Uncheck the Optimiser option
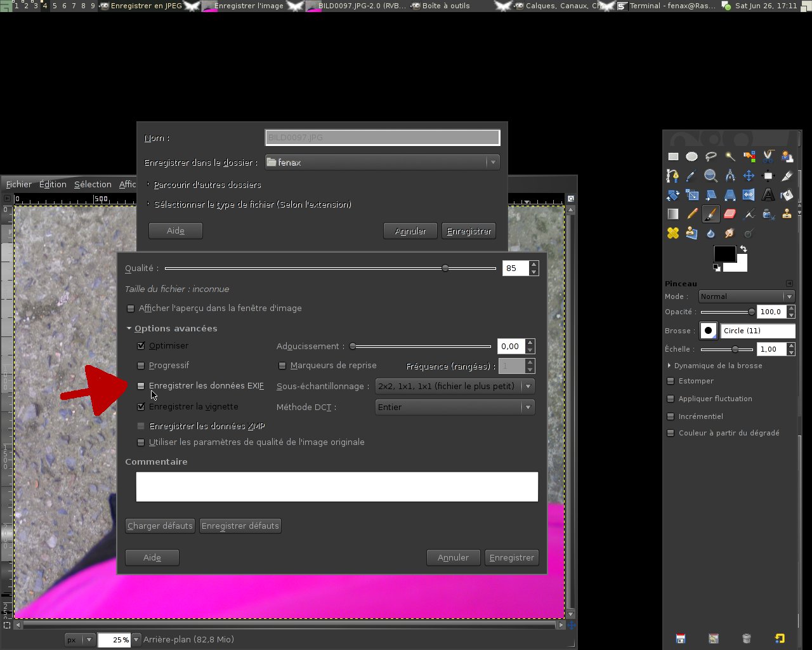 click(x=141, y=346)
